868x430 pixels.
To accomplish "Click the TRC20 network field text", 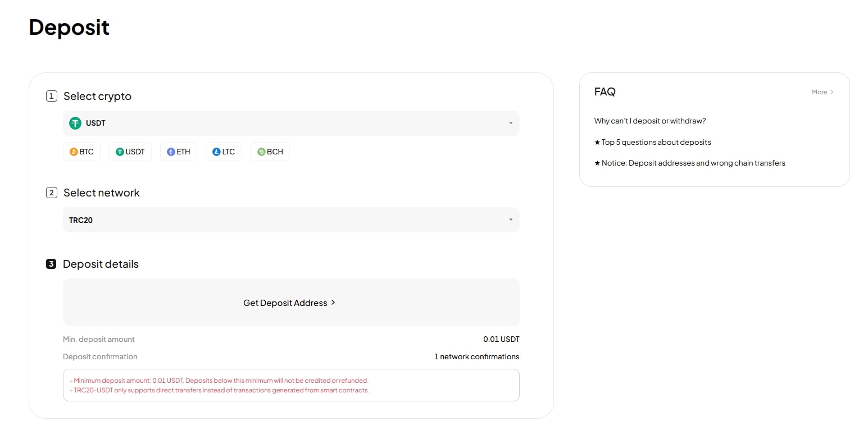I will click(x=81, y=220).
